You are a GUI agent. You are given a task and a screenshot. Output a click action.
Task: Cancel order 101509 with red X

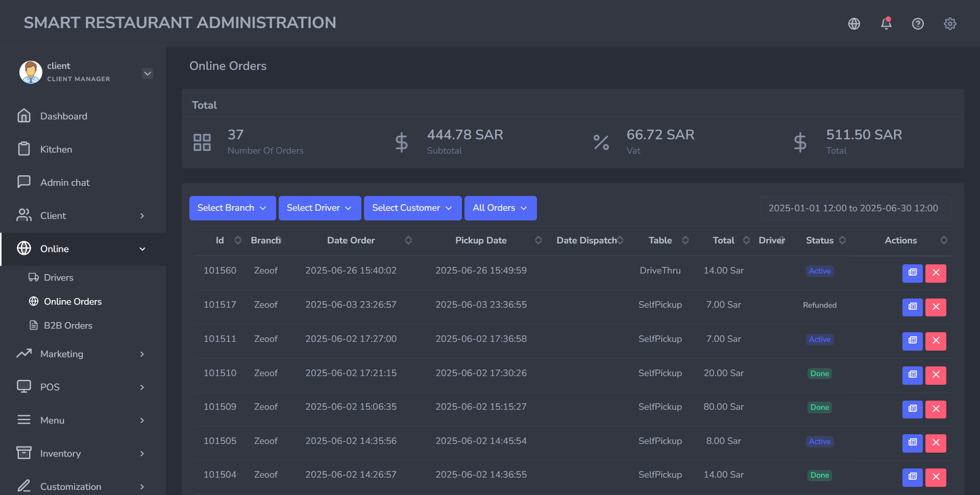[x=936, y=409]
